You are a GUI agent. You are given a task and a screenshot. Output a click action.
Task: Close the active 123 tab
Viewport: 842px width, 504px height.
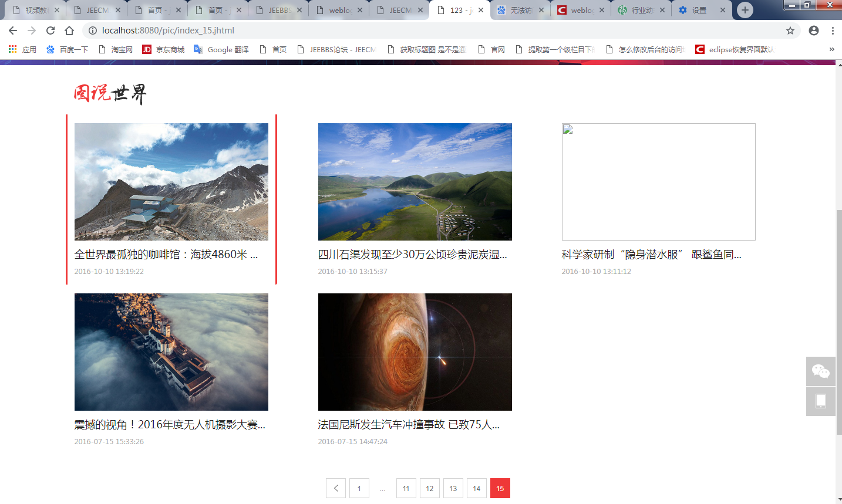(481, 10)
